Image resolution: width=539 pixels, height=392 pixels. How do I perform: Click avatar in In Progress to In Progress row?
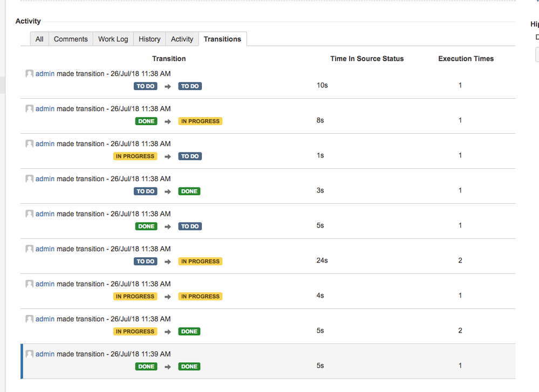29,284
